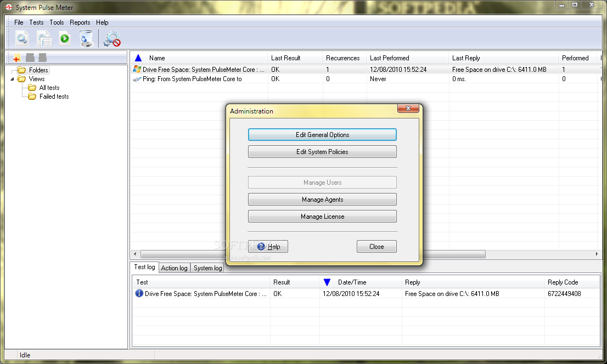Screen dimensions: 607x364
Task: Click the Windows flag icon on Drive Free Space row
Action: click(137, 69)
